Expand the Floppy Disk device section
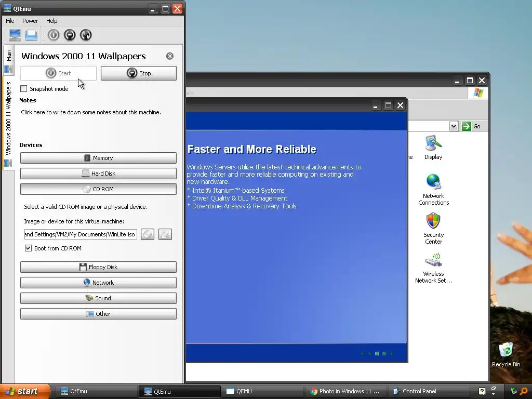The width and height of the screenshot is (532, 399). (98, 267)
